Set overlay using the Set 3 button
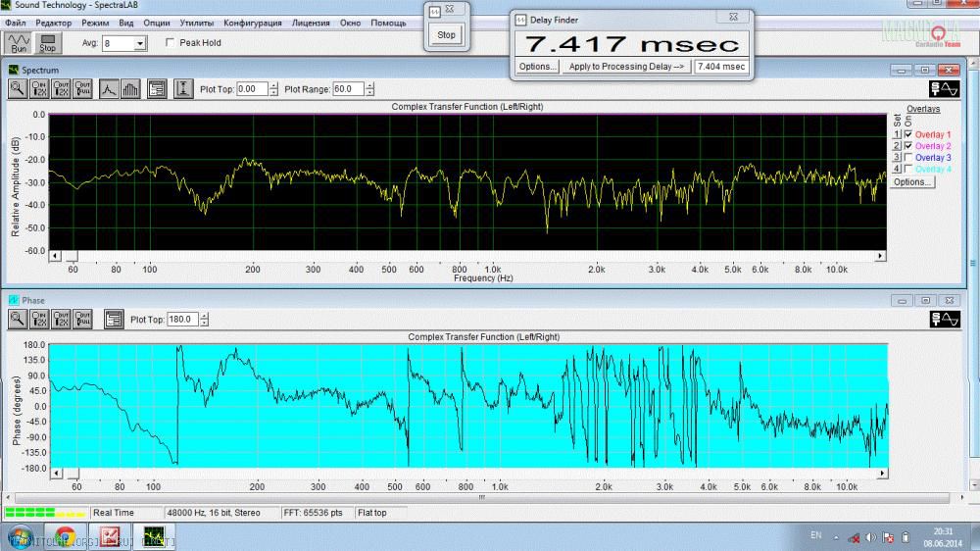This screenshot has width=980, height=551. click(x=897, y=157)
